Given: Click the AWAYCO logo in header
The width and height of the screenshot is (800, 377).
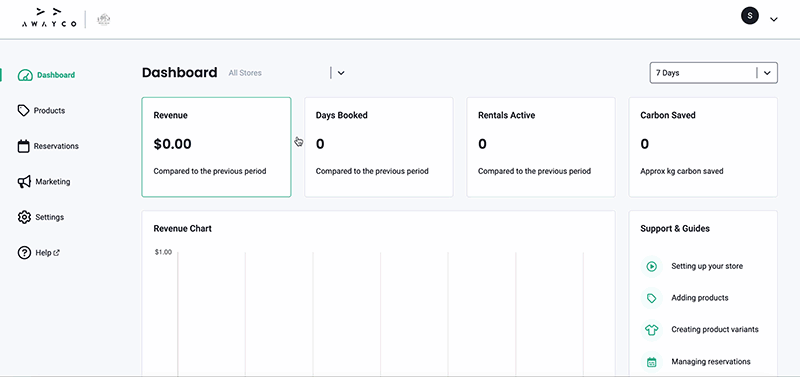Looking at the screenshot, I should 49,19.
